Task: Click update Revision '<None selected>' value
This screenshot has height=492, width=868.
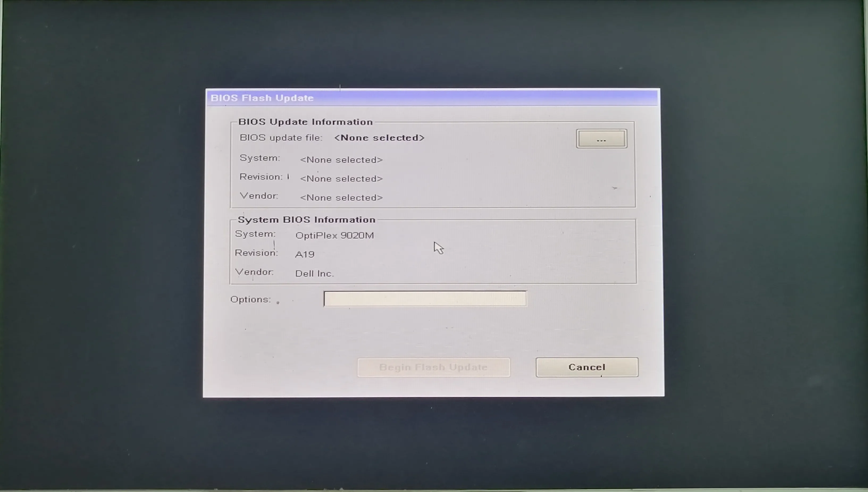Action: (341, 179)
